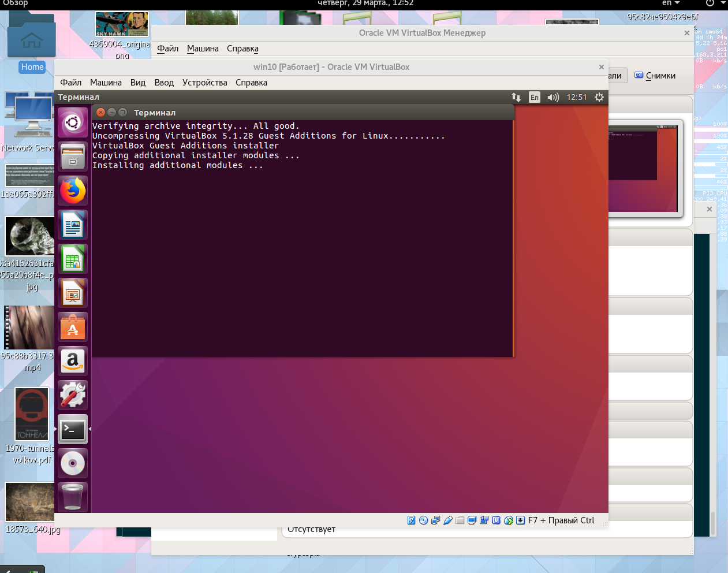Click the CPU virtualization status icon

[x=496, y=520]
